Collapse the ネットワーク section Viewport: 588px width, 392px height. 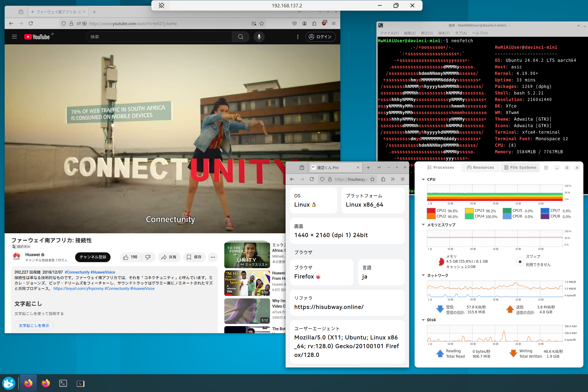(423, 275)
